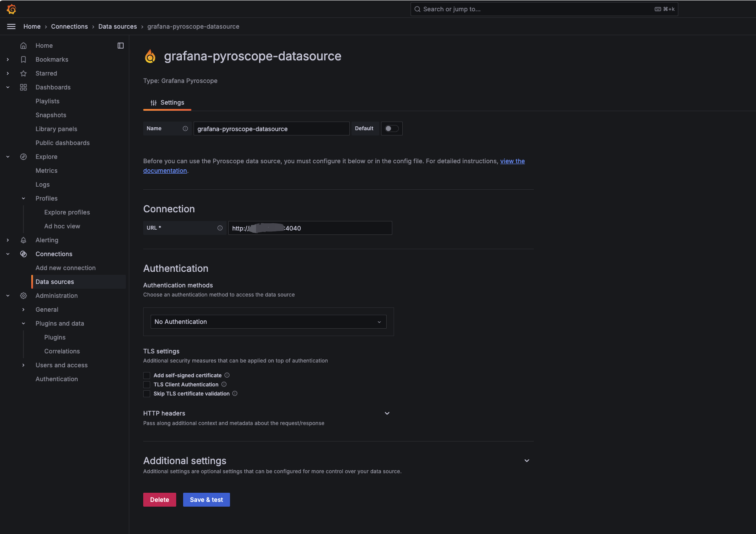Click the Grafana logo in top bar
The height and width of the screenshot is (534, 756).
[12, 9]
